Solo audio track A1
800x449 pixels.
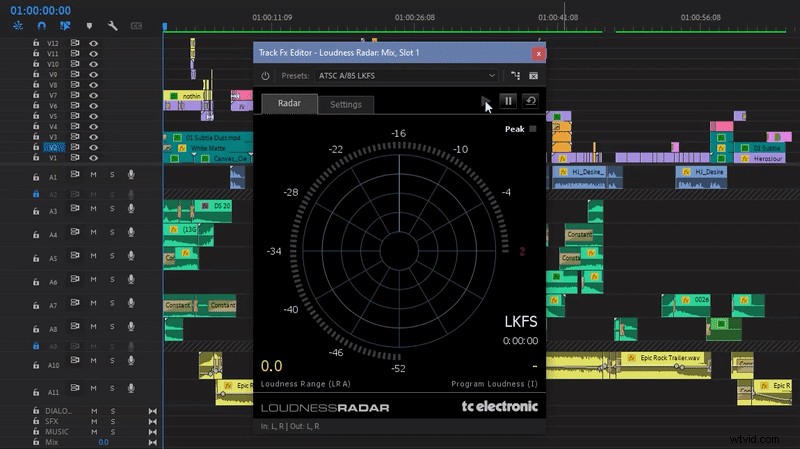point(112,175)
